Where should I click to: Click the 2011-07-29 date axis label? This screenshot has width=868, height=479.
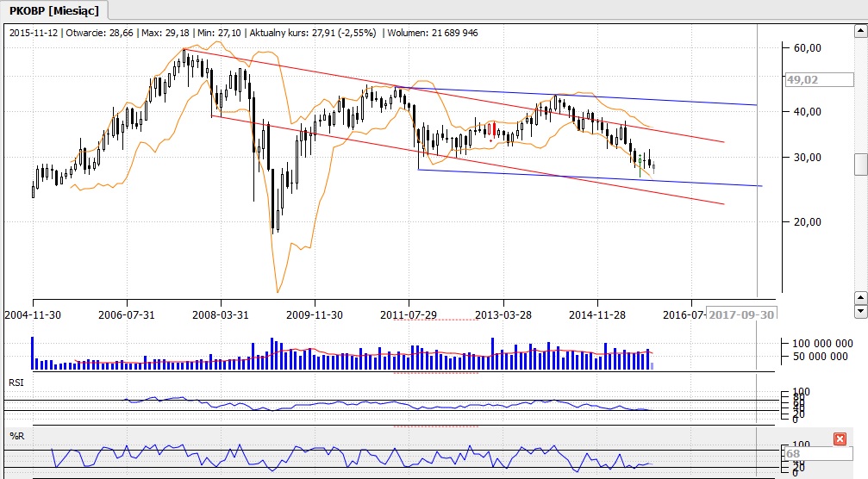pyautogui.click(x=409, y=315)
